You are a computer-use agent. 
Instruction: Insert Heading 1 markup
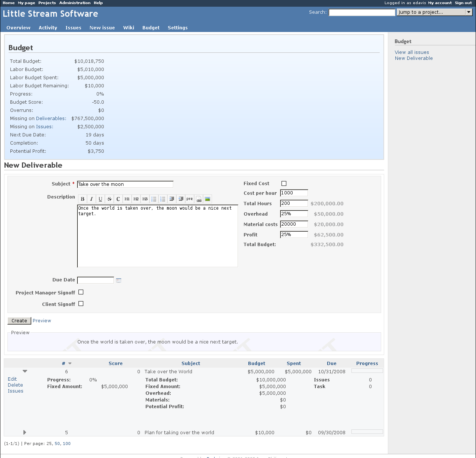127,199
